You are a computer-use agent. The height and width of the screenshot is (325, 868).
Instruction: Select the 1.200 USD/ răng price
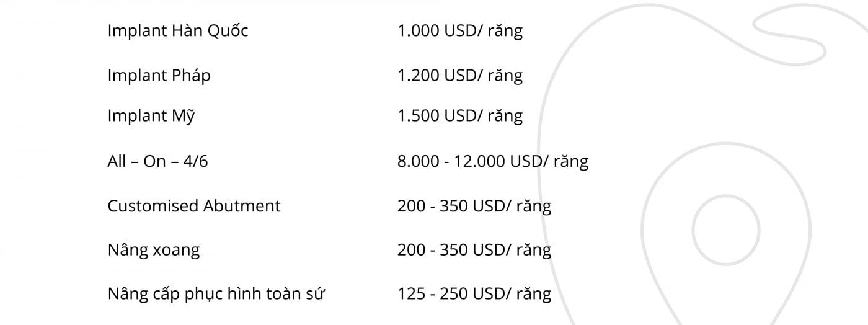click(460, 76)
